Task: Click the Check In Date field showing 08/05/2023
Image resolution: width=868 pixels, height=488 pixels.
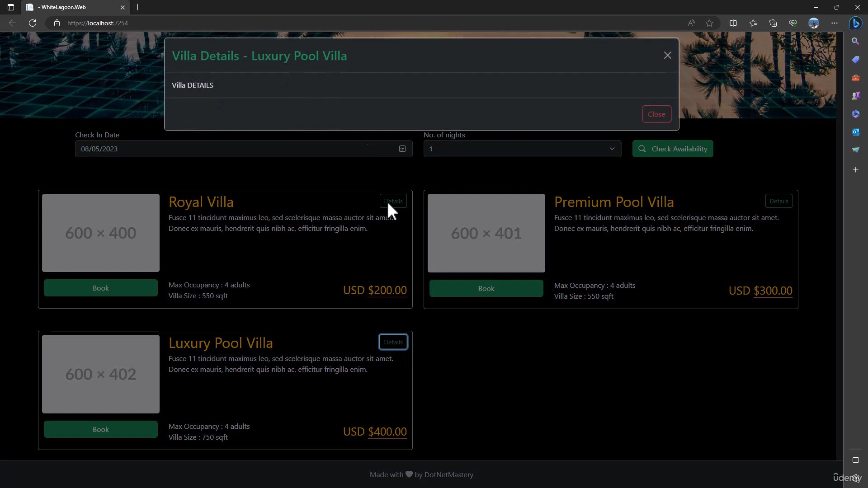Action: [x=244, y=149]
